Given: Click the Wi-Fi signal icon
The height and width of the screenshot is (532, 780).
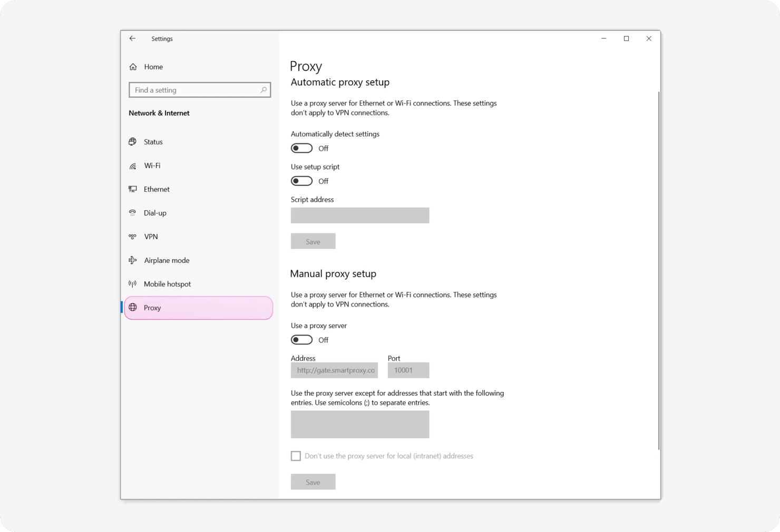Looking at the screenshot, I should tap(133, 166).
